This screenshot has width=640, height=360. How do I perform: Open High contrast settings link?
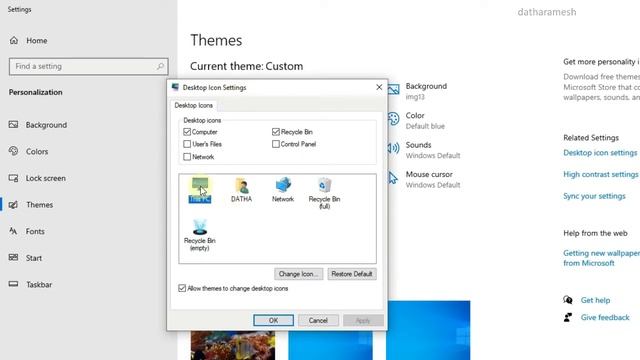click(600, 174)
